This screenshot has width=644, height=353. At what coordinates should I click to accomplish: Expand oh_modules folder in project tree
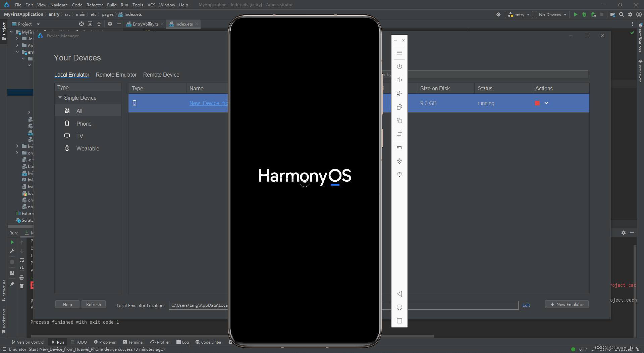coord(17,153)
